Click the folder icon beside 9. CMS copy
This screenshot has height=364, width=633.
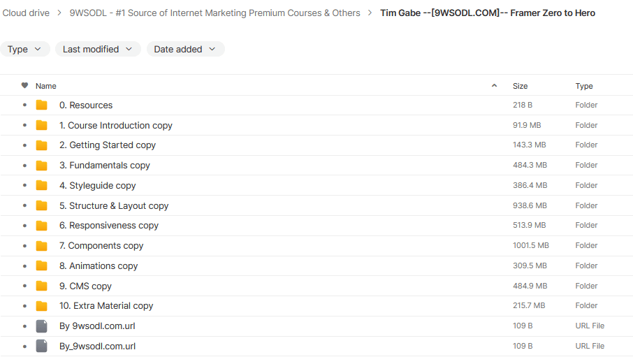click(x=42, y=286)
